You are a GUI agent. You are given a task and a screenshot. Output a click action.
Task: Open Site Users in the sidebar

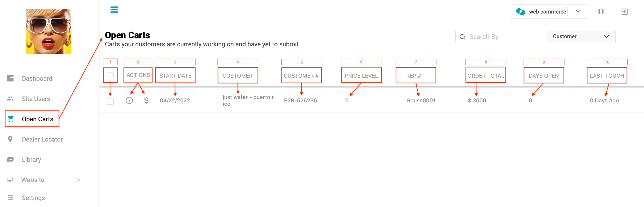tap(36, 99)
